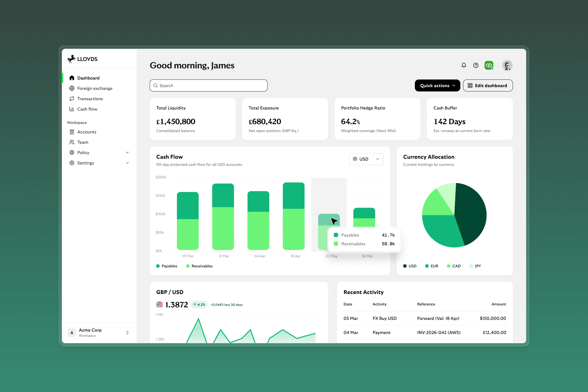Toggle EUR in Currency Allocation legend
The image size is (588, 392).
(x=432, y=266)
